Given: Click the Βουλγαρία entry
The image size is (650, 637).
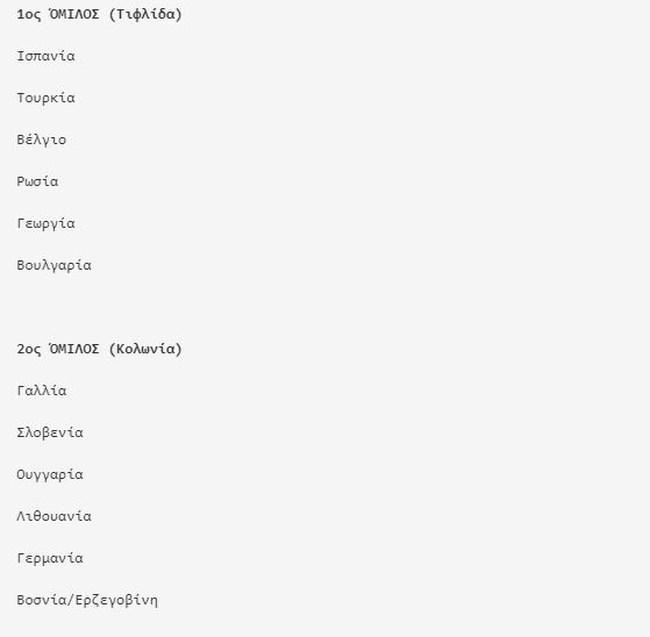Looking at the screenshot, I should [54, 265].
